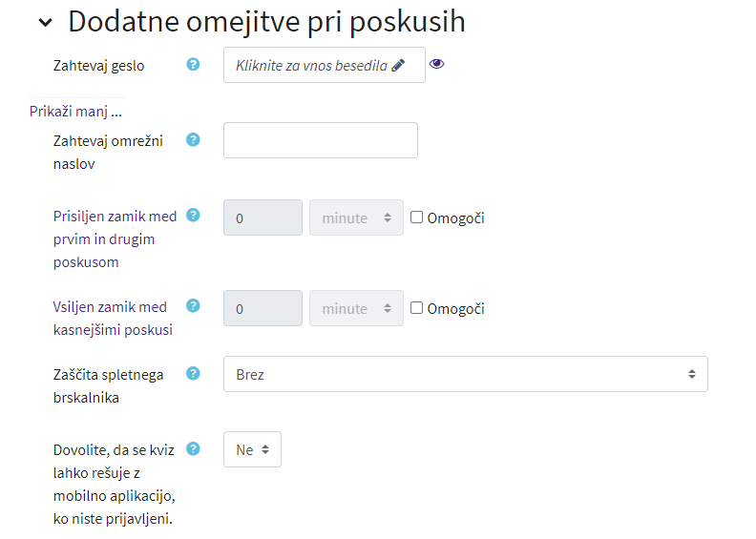Open the Ne dropdown for mobile app
Image resolution: width=756 pixels, height=539 pixels.
[252, 449]
